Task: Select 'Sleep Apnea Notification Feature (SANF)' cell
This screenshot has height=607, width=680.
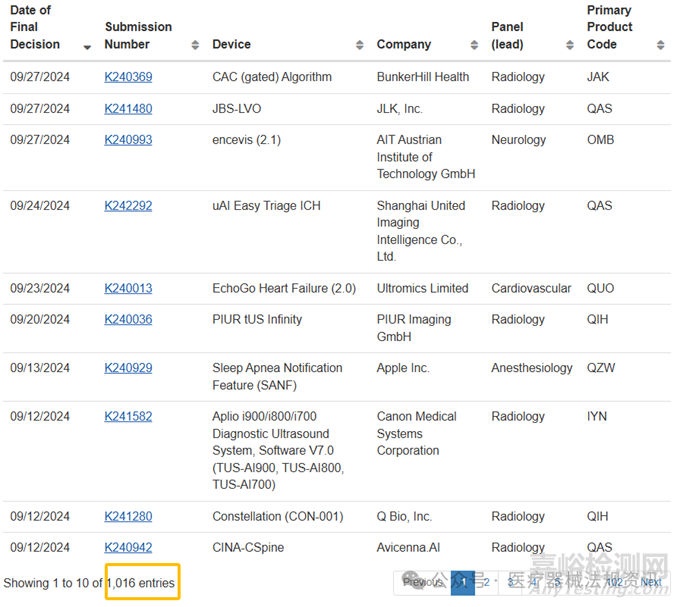Action: (x=277, y=377)
